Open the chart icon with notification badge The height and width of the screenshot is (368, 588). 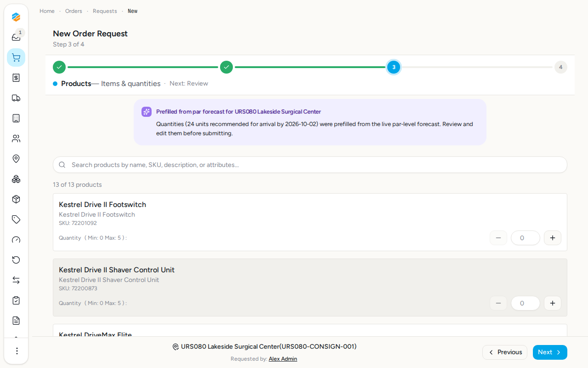click(16, 37)
